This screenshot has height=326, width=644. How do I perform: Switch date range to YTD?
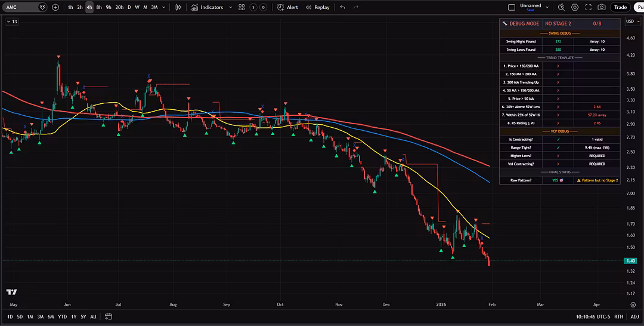point(62,316)
